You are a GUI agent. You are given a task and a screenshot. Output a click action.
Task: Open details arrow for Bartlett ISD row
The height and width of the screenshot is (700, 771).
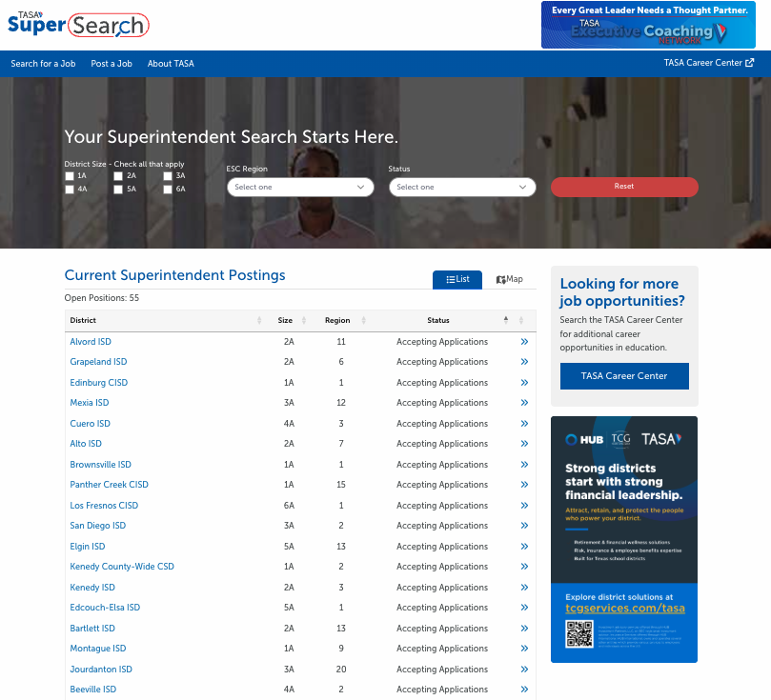(524, 629)
